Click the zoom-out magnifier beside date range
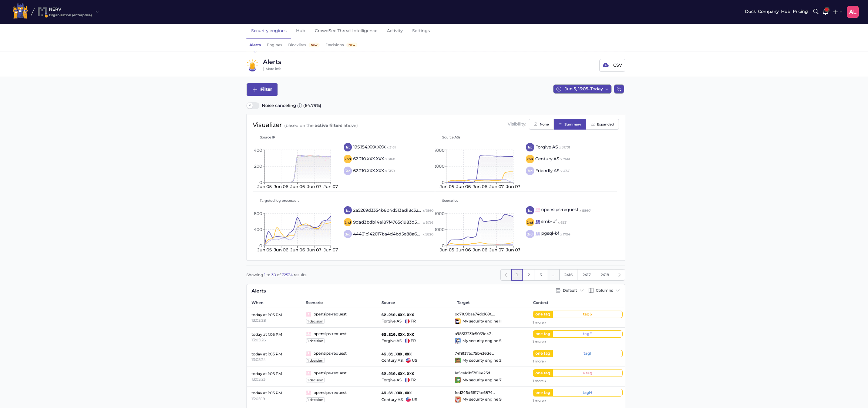 tap(619, 89)
